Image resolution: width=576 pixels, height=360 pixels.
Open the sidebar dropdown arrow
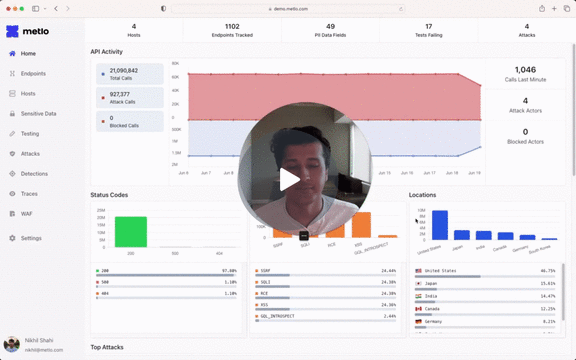coord(45,8)
